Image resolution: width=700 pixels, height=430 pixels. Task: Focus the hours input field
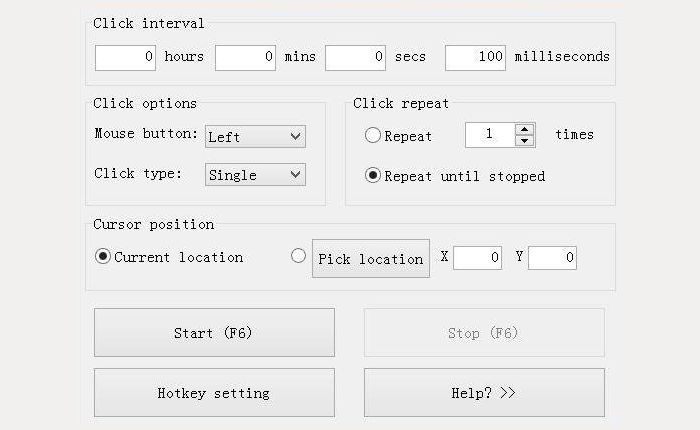pyautogui.click(x=126, y=58)
